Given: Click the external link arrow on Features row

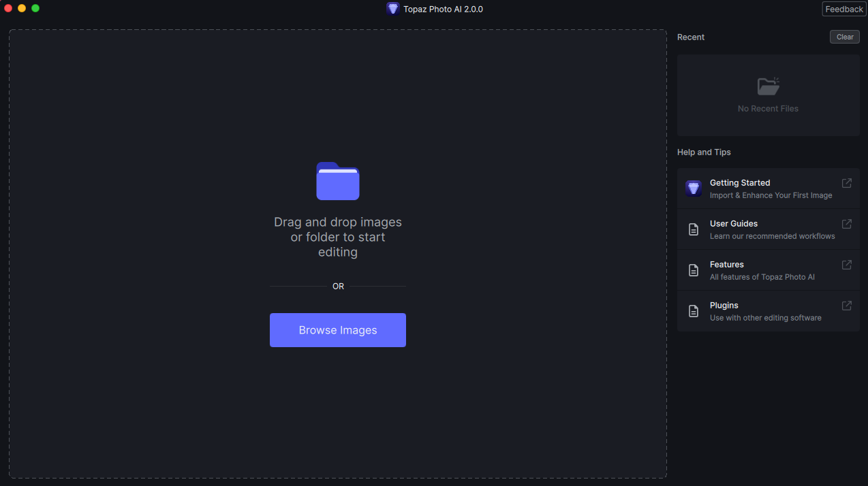Looking at the screenshot, I should point(846,265).
